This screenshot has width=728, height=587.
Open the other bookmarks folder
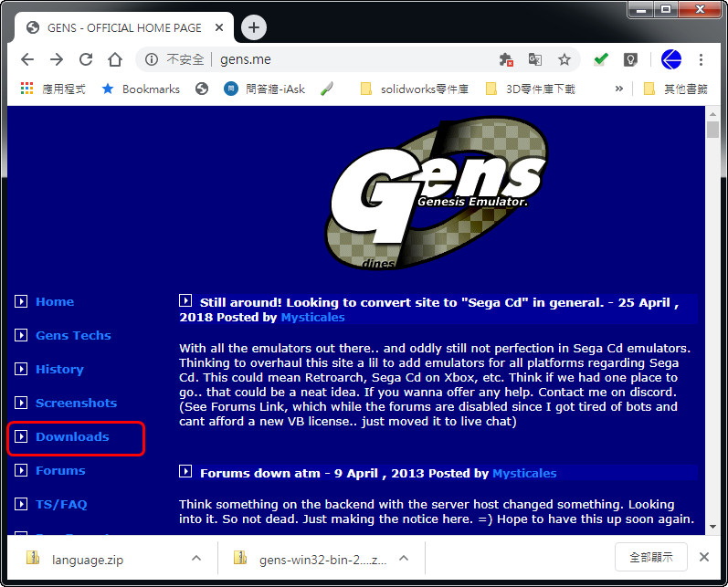[676, 89]
